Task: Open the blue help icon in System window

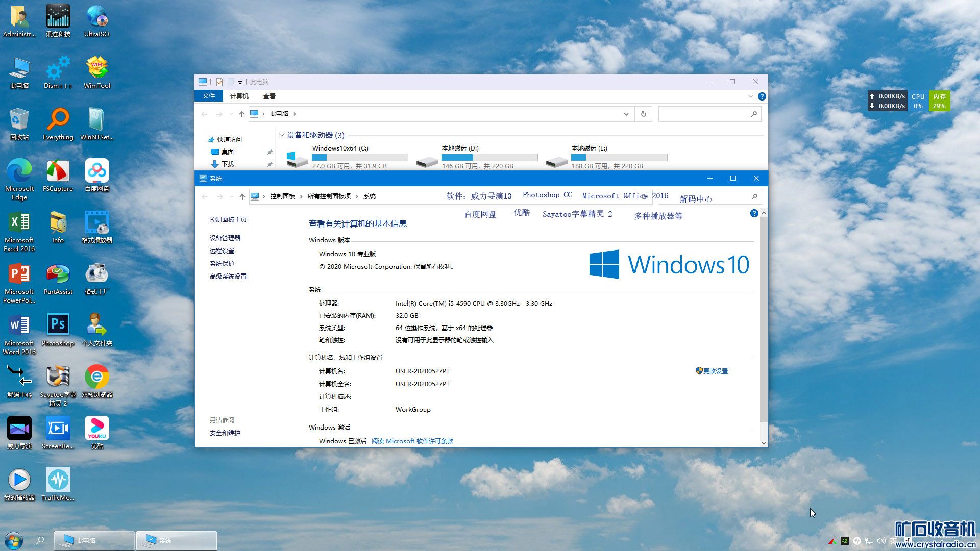Action: (754, 213)
